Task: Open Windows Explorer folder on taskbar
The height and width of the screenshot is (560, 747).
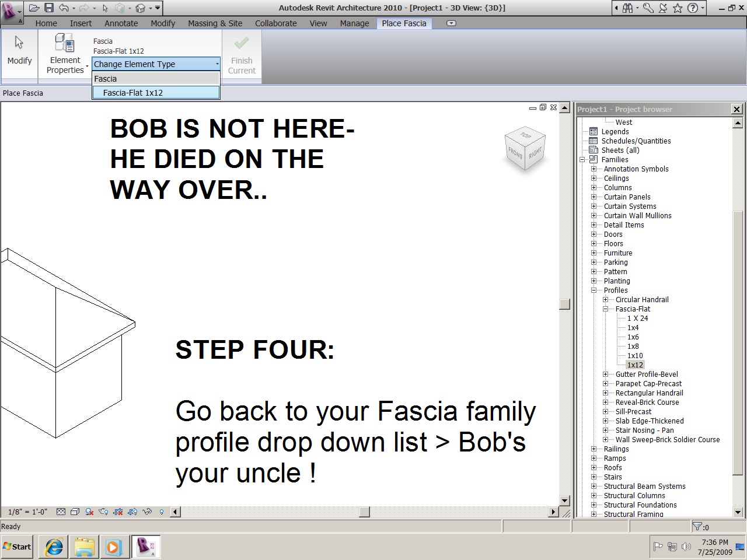Action: click(x=85, y=547)
